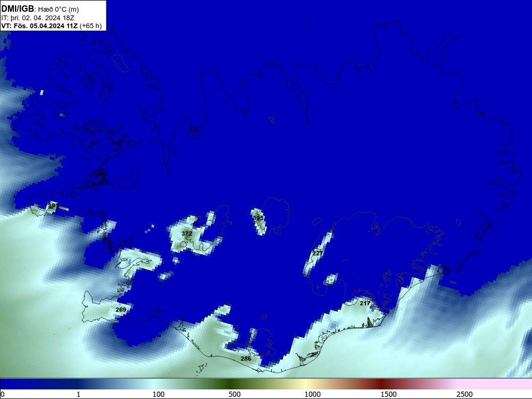Click the map value label 395
This screenshot has height=399, width=532.
(258, 218)
